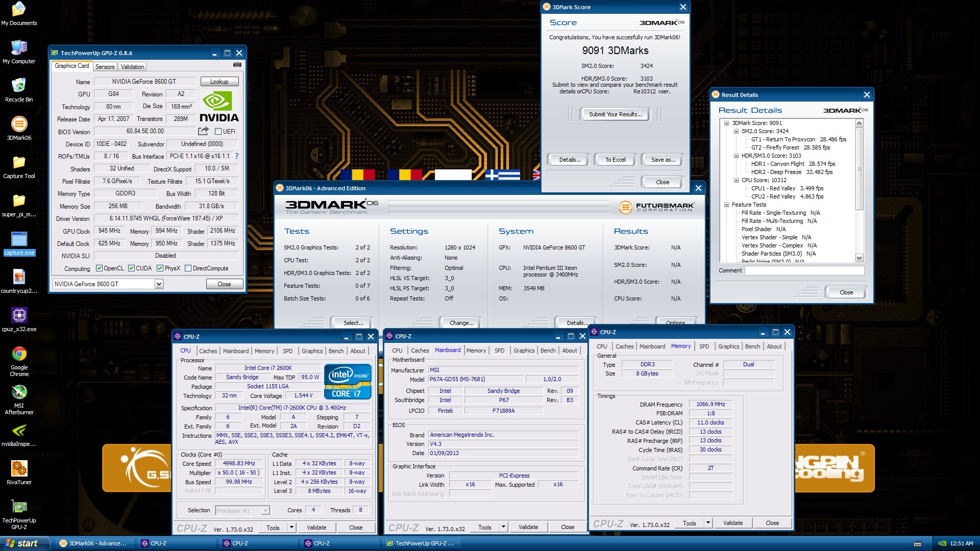The image size is (980, 551).
Task: Select the capture.exe desktop icon
Action: [x=19, y=243]
